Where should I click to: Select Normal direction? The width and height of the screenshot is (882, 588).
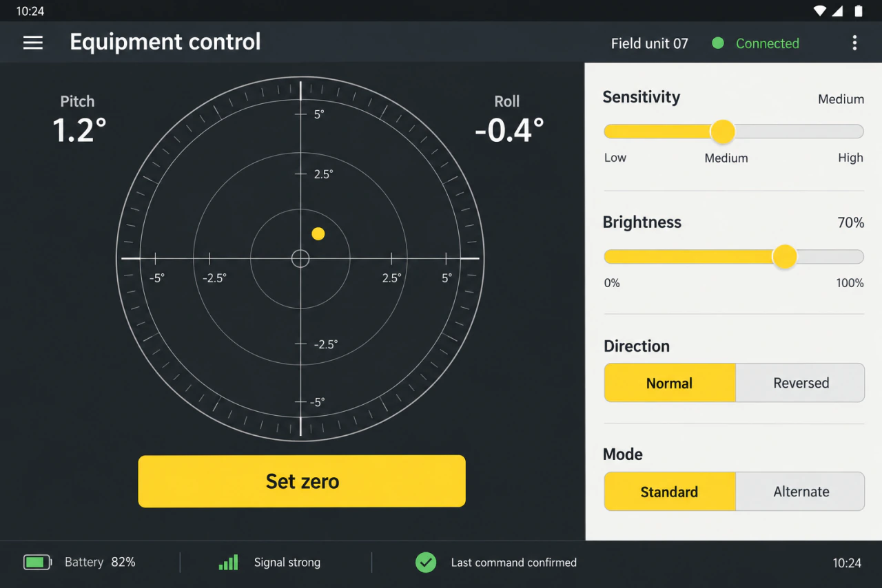670,383
